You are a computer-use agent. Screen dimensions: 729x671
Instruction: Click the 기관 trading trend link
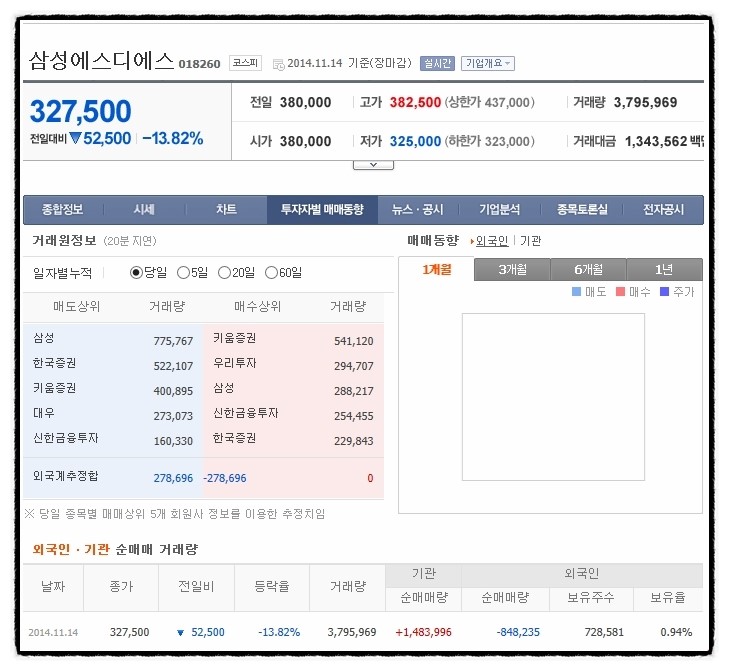click(x=531, y=241)
